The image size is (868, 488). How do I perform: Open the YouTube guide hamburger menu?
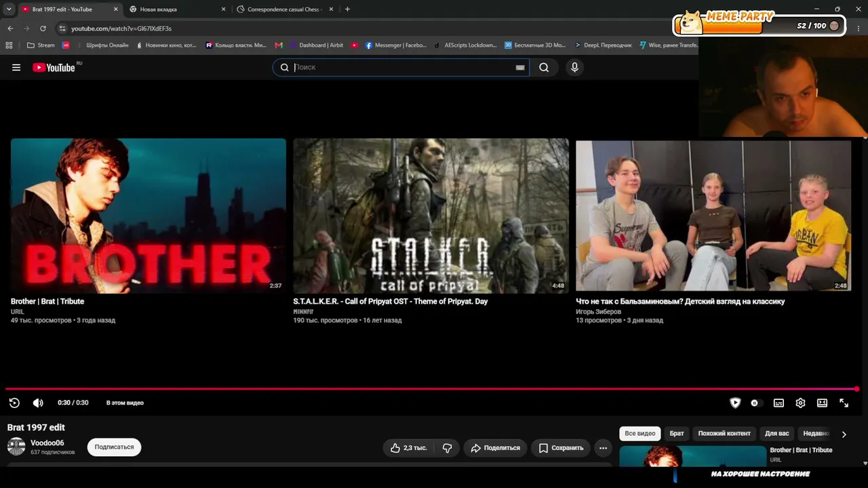pos(16,67)
